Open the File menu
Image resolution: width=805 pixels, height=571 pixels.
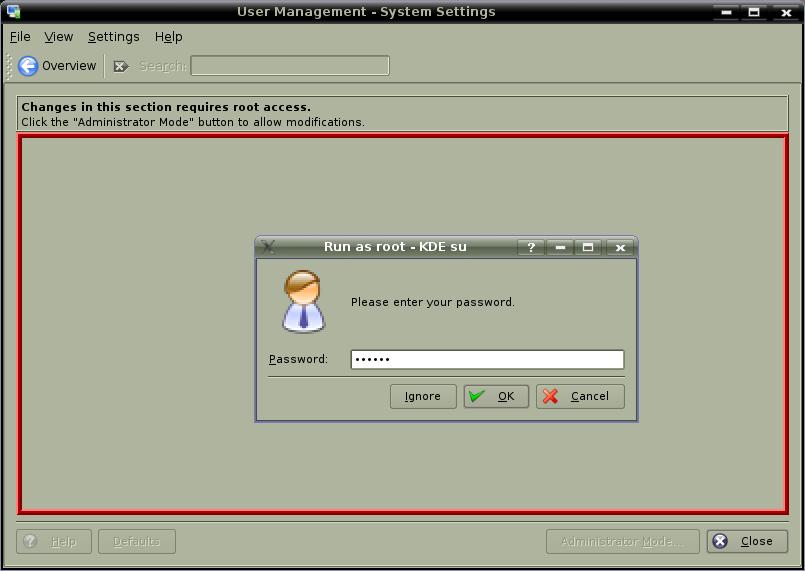20,37
